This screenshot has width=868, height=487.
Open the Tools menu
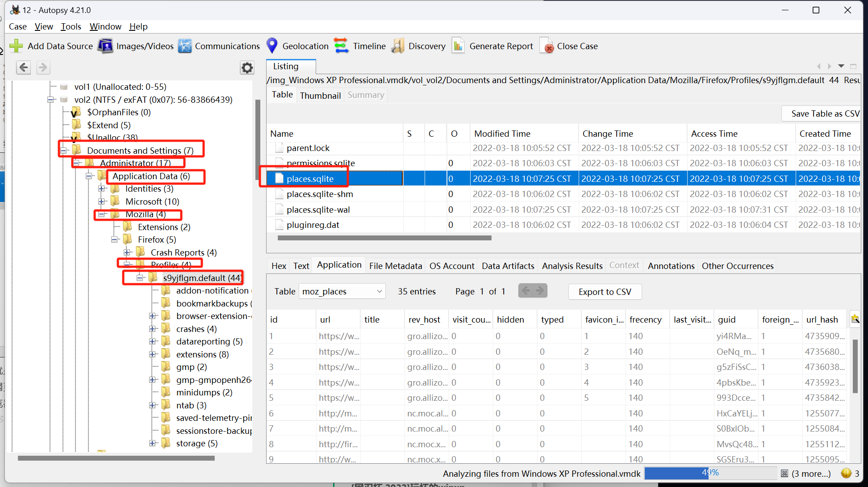click(71, 26)
